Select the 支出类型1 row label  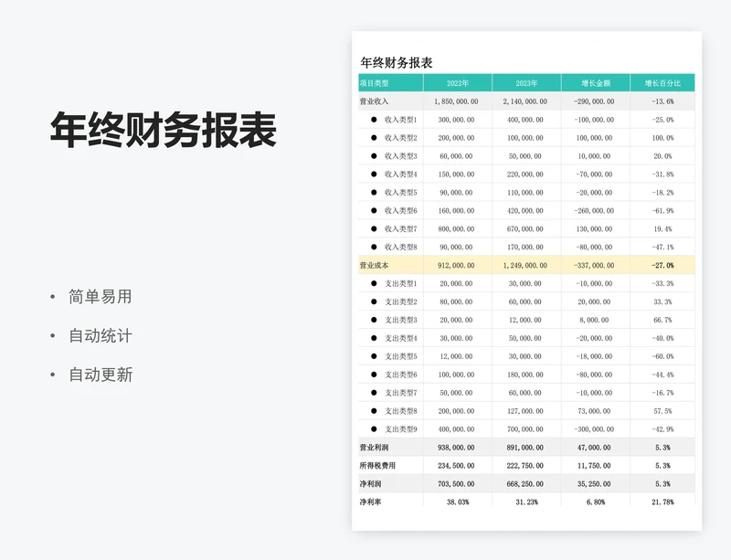(x=400, y=283)
